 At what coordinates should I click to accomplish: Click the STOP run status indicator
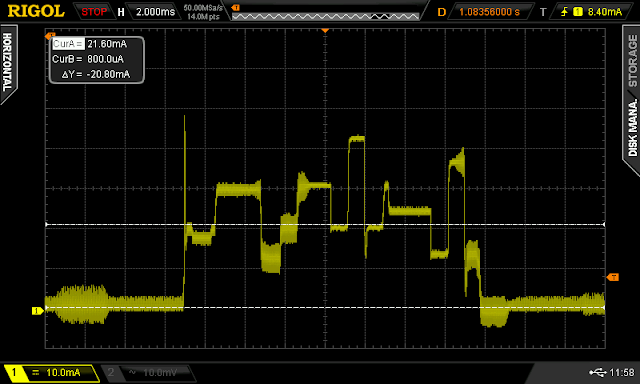[94, 12]
